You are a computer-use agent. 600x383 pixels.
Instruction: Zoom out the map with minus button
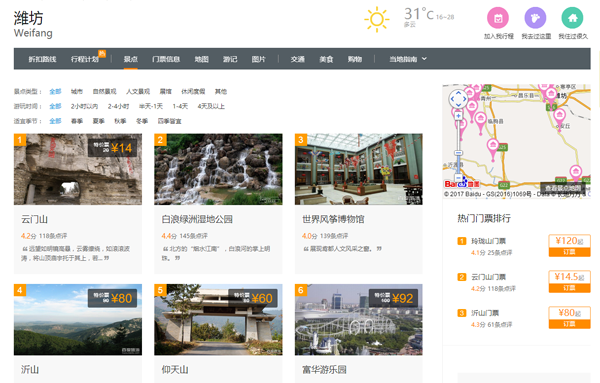(x=458, y=178)
